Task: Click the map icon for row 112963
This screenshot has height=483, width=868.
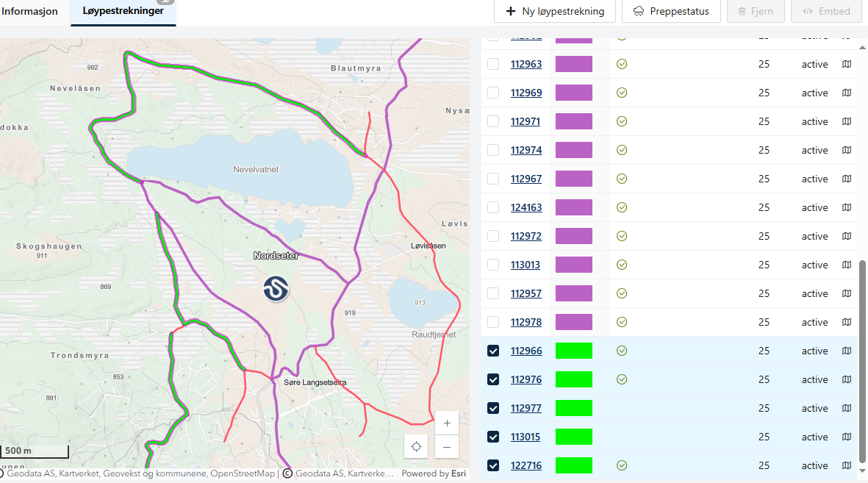Action: coord(847,64)
